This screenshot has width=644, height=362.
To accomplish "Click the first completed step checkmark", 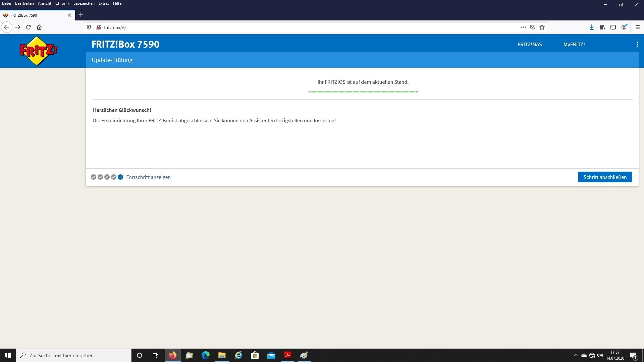I will pyautogui.click(x=94, y=177).
